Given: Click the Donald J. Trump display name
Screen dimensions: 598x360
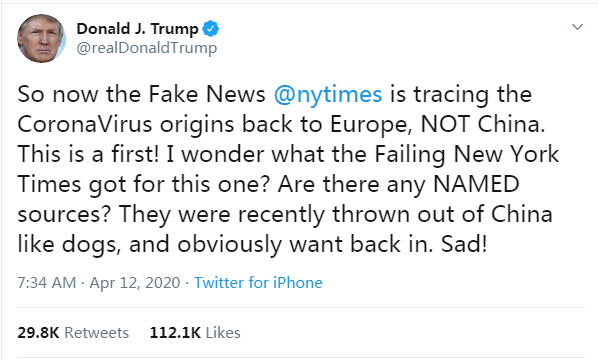Looking at the screenshot, I should tap(137, 29).
